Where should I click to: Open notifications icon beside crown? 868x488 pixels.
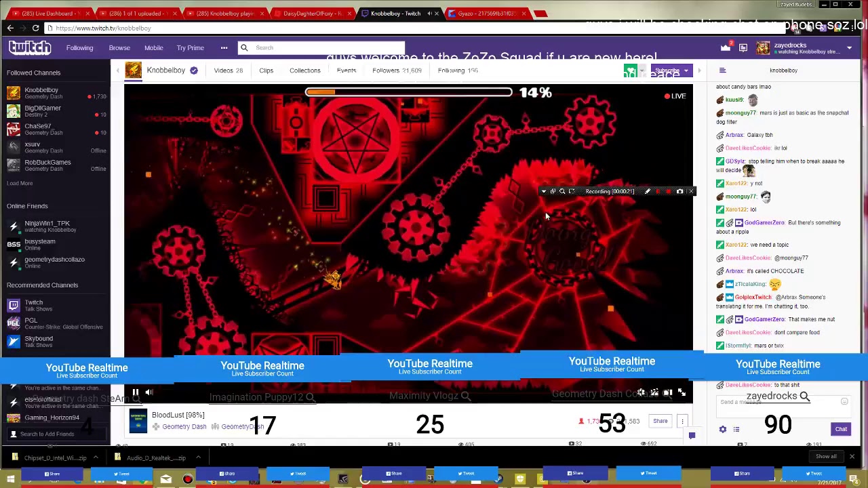click(x=743, y=47)
